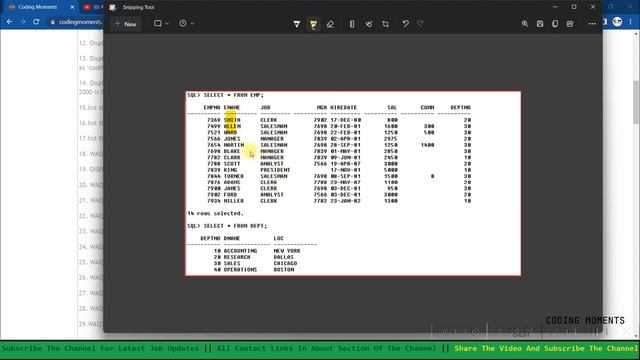Save the snip with the disk icon
Screen dimensions: 640x360
pyautogui.click(x=540, y=24)
